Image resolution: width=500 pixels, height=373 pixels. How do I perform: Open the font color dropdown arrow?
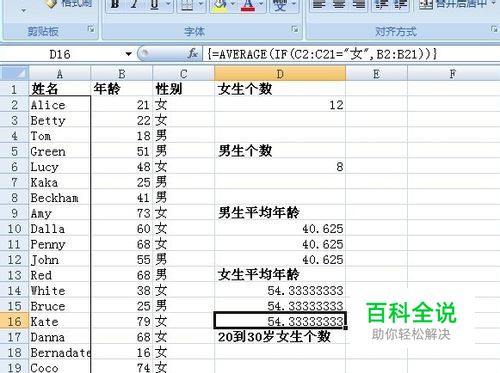pos(261,5)
